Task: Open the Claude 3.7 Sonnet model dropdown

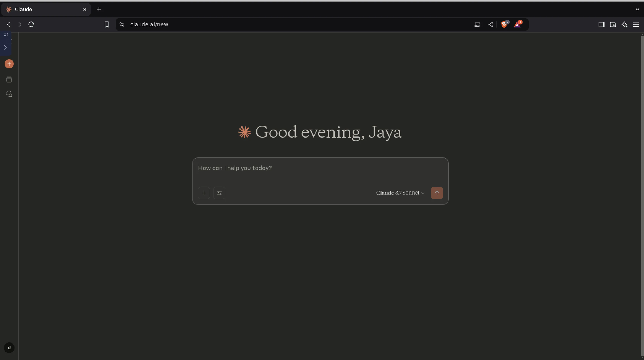Action: (400, 193)
